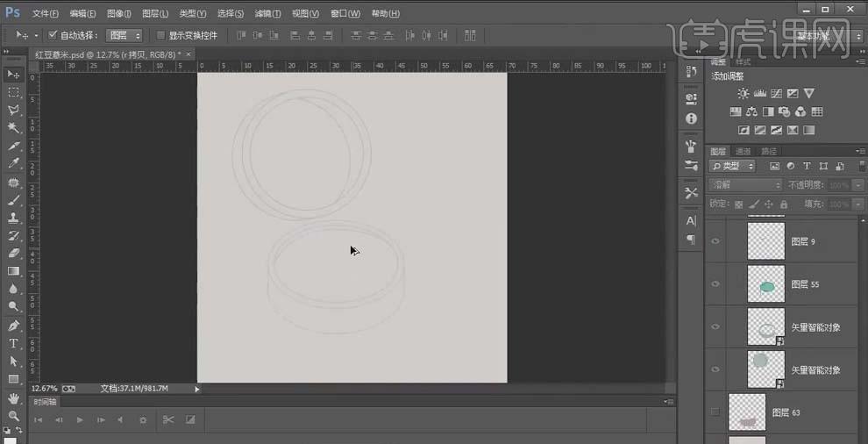Image resolution: width=868 pixels, height=444 pixels.
Task: Enable the 显示变换控件 checkbox
Action: point(160,35)
